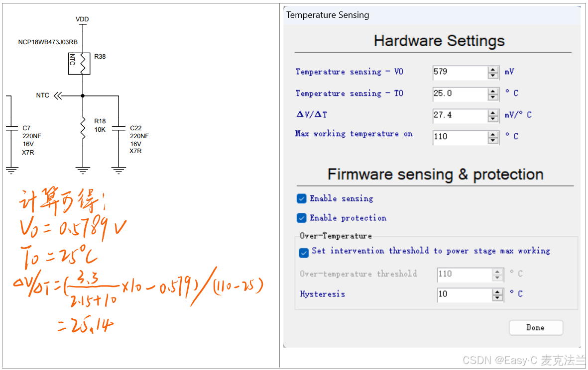
Task: Disable intervention threshold power stage linking
Action: (x=304, y=253)
